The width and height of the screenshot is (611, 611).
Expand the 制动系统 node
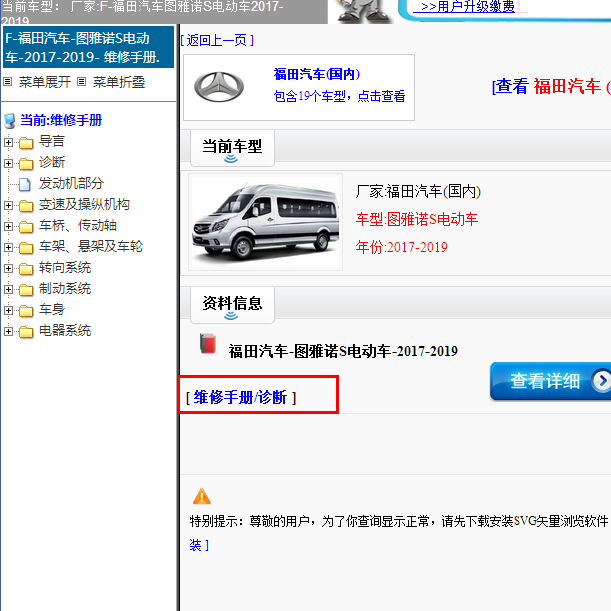8,290
